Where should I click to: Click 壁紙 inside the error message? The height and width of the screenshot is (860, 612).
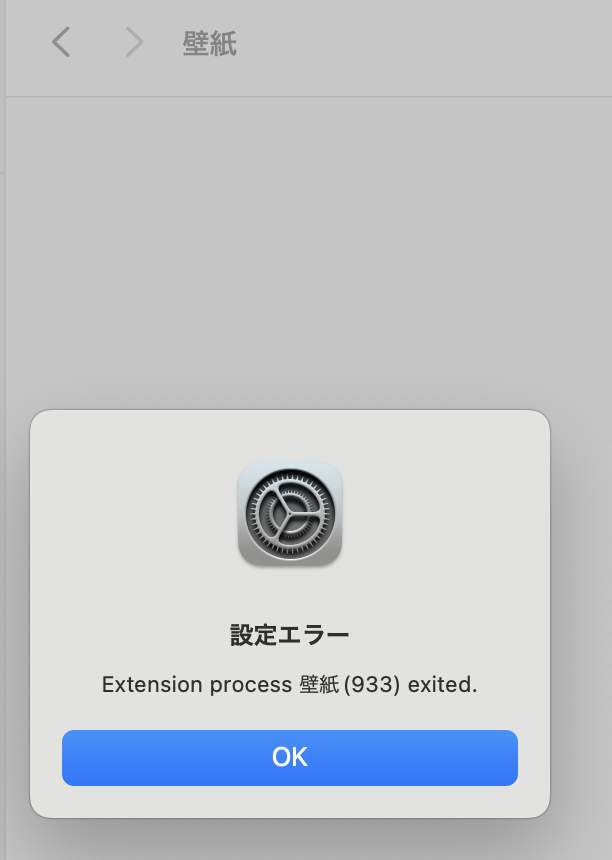pos(319,684)
